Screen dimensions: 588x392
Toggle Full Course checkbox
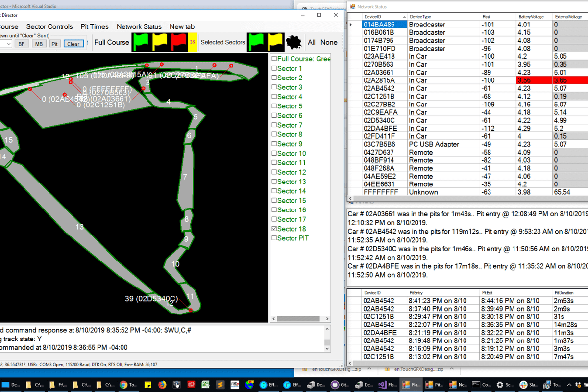pyautogui.click(x=274, y=59)
